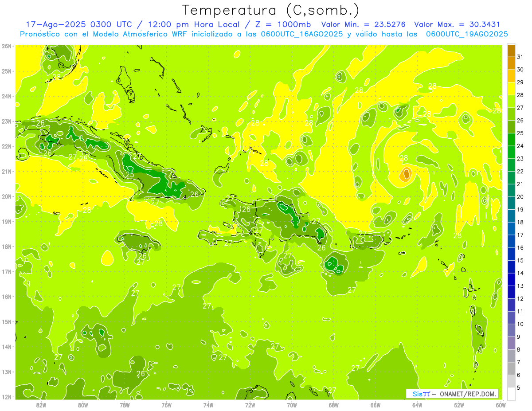Select the "Z = 1000mb" level label
The height and width of the screenshot is (411, 532).
[283, 25]
